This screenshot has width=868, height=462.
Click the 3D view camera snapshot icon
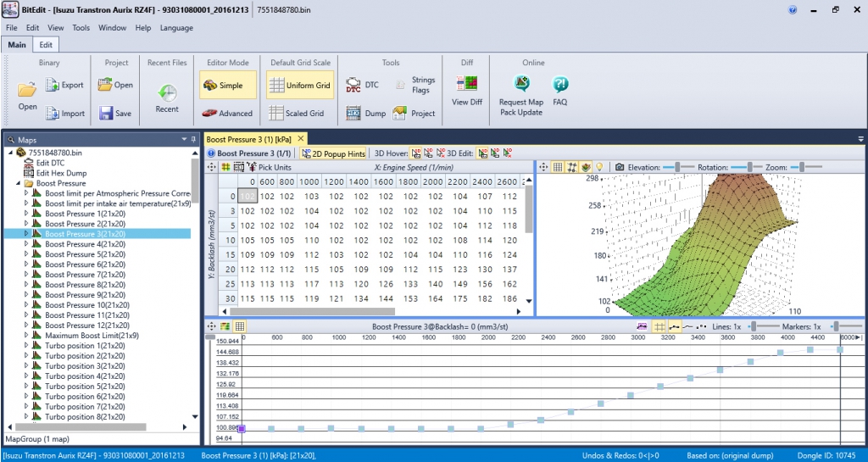(x=620, y=168)
